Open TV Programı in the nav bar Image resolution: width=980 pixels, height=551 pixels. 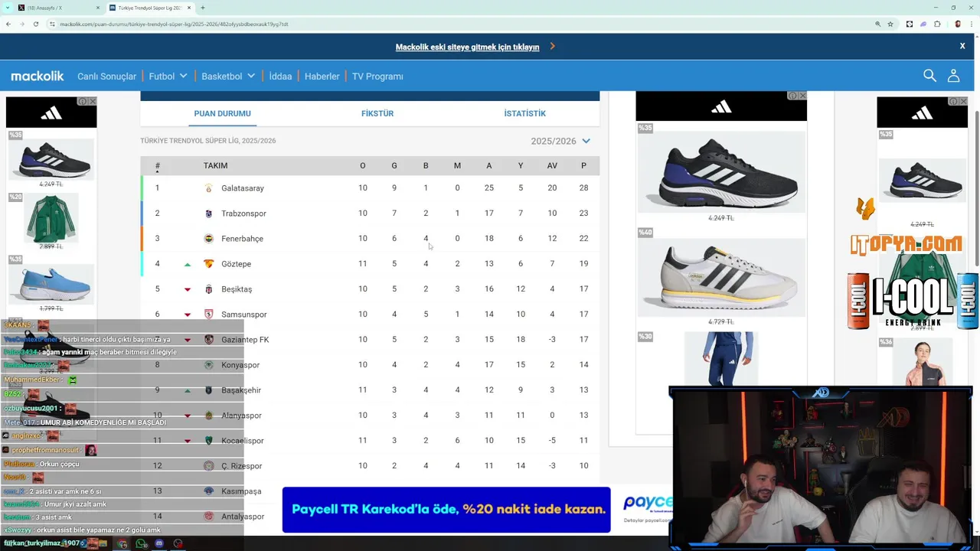377,76
